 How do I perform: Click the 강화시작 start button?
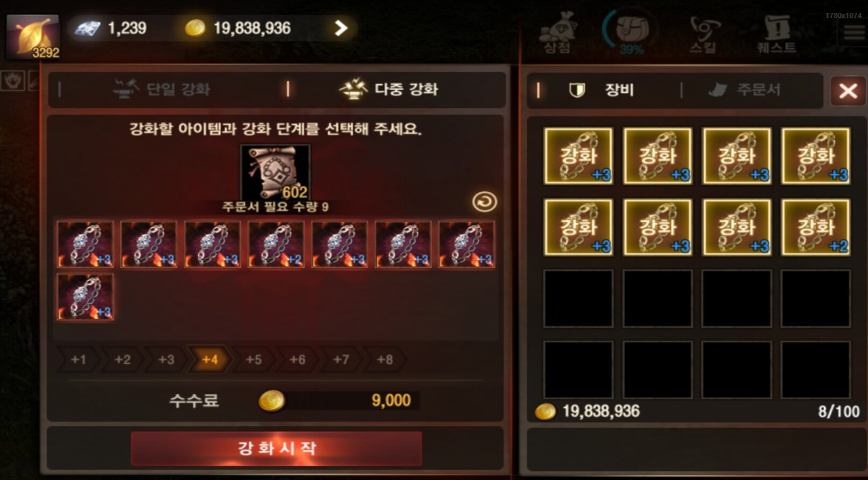pos(276,448)
